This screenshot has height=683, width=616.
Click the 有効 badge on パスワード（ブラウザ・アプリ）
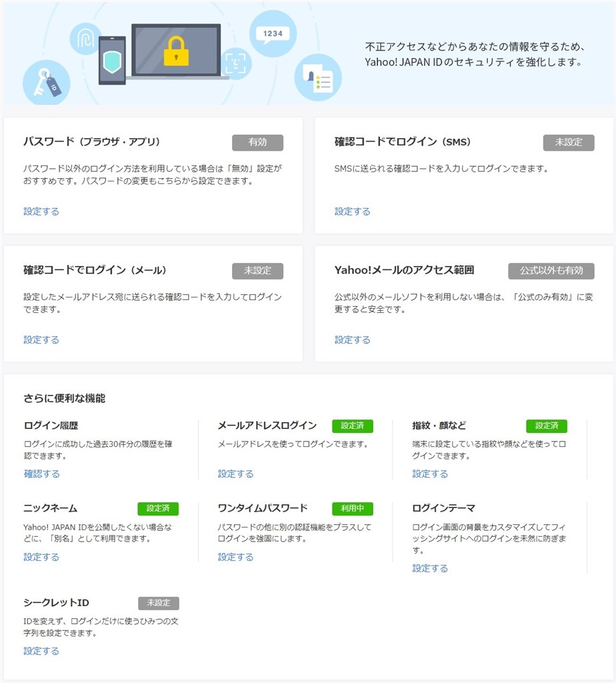(x=257, y=142)
